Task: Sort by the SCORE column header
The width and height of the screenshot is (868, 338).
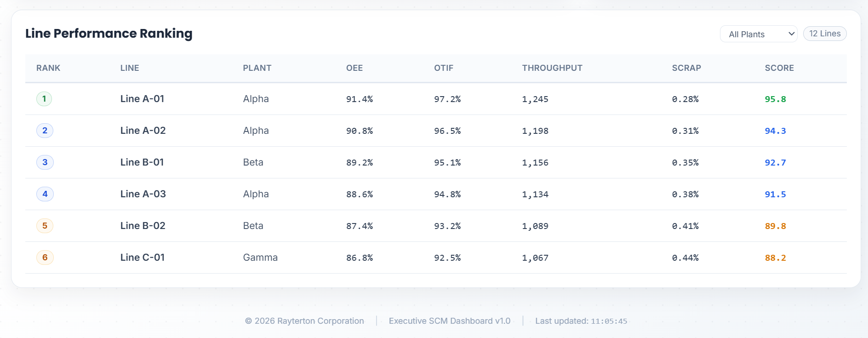Action: pyautogui.click(x=779, y=68)
